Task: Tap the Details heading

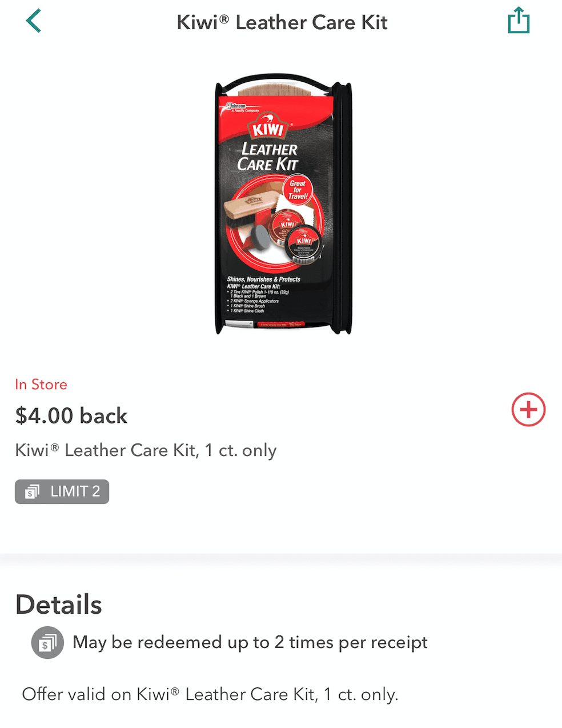Action: [59, 605]
